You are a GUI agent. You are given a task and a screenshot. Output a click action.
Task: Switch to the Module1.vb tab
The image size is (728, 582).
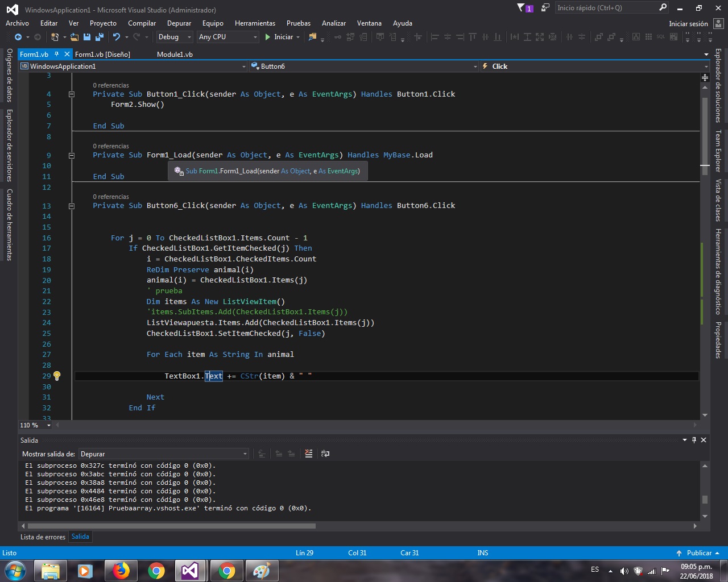175,55
